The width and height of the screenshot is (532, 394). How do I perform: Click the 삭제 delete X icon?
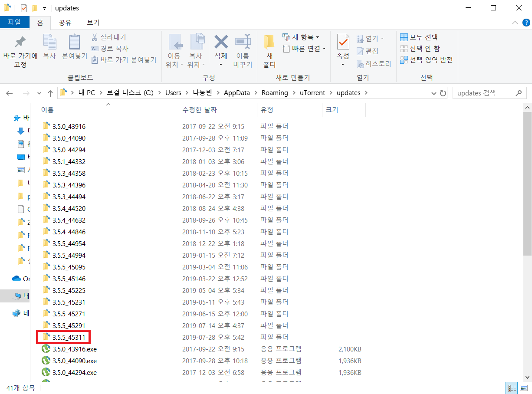(221, 42)
